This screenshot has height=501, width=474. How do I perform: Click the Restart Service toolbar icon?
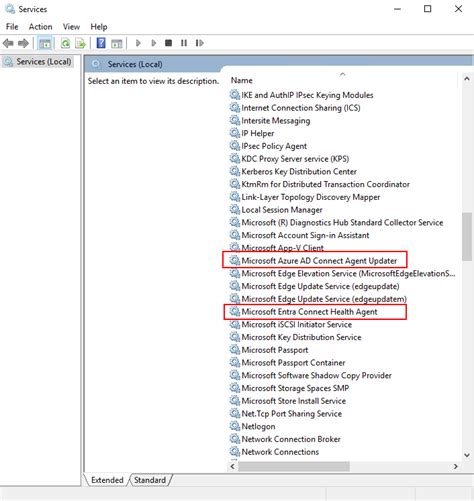coord(199,43)
